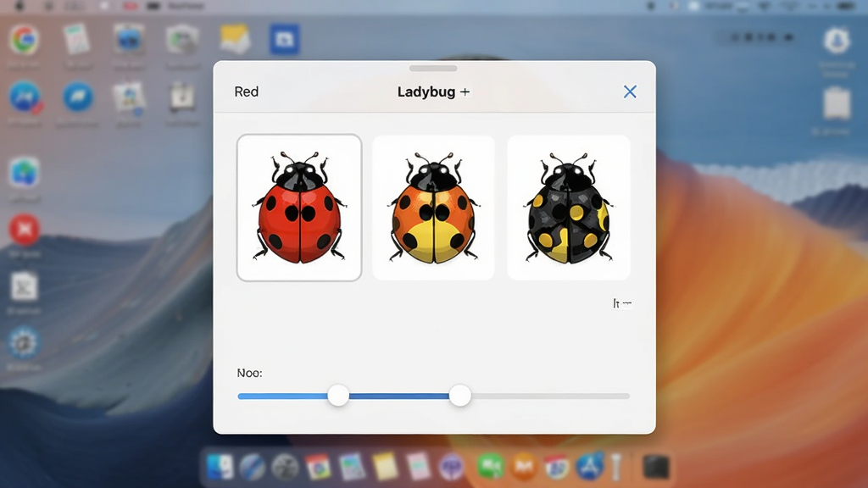The image size is (868, 488).
Task: Click the first slider knob under Noo:
Action: [338, 396]
